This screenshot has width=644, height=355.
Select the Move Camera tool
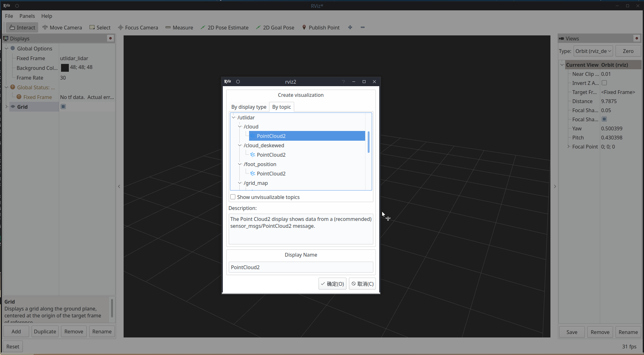point(62,28)
